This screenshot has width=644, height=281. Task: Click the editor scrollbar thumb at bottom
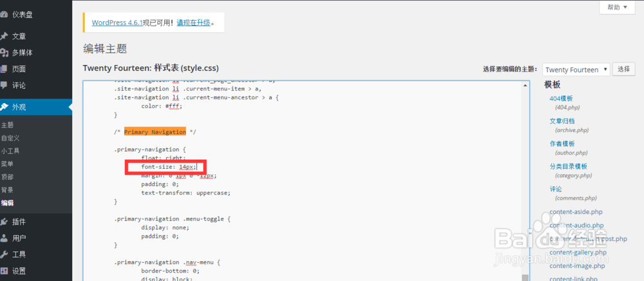click(526, 278)
